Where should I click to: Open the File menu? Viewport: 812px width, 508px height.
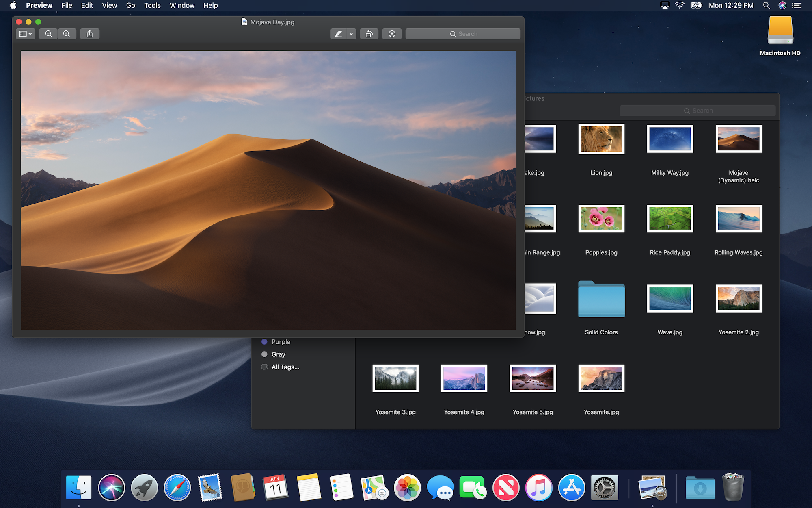(67, 5)
